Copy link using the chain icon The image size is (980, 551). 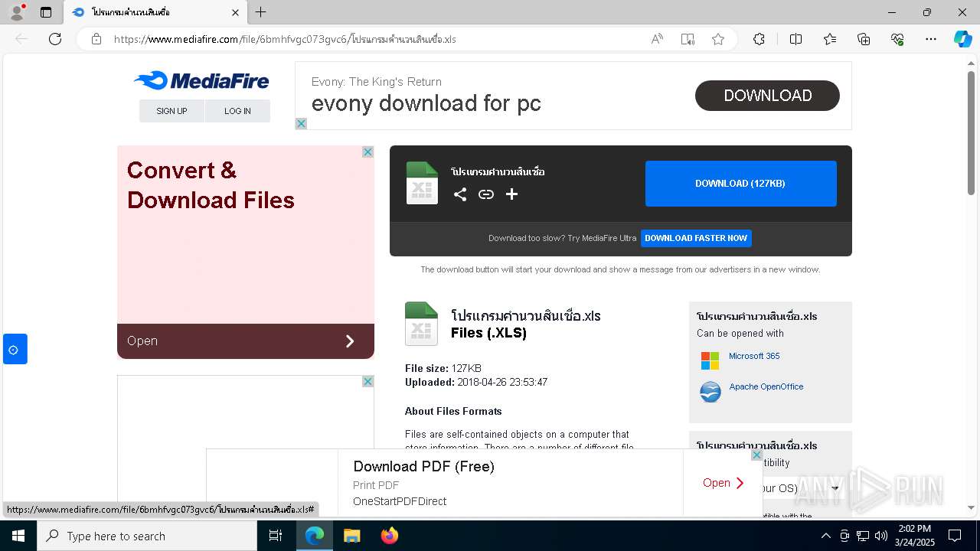click(x=486, y=194)
